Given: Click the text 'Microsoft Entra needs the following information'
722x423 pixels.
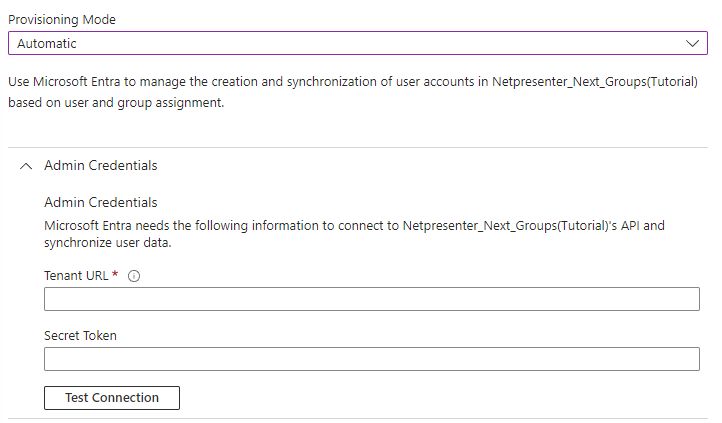Looking at the screenshot, I should 355,234.
